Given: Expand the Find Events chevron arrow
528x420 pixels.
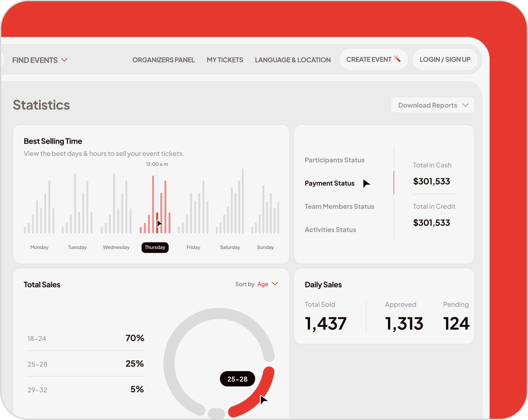Looking at the screenshot, I should (64, 60).
